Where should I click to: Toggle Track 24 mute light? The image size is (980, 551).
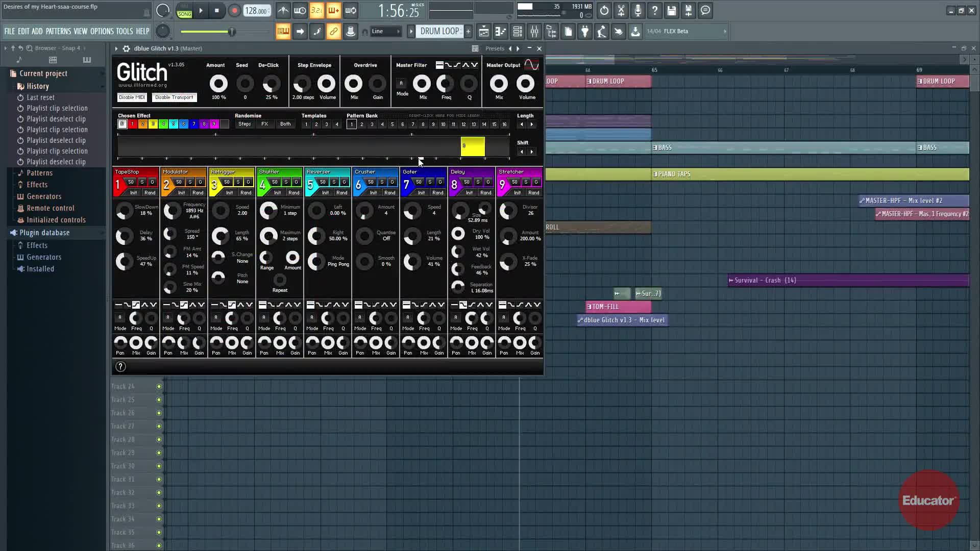tap(159, 387)
